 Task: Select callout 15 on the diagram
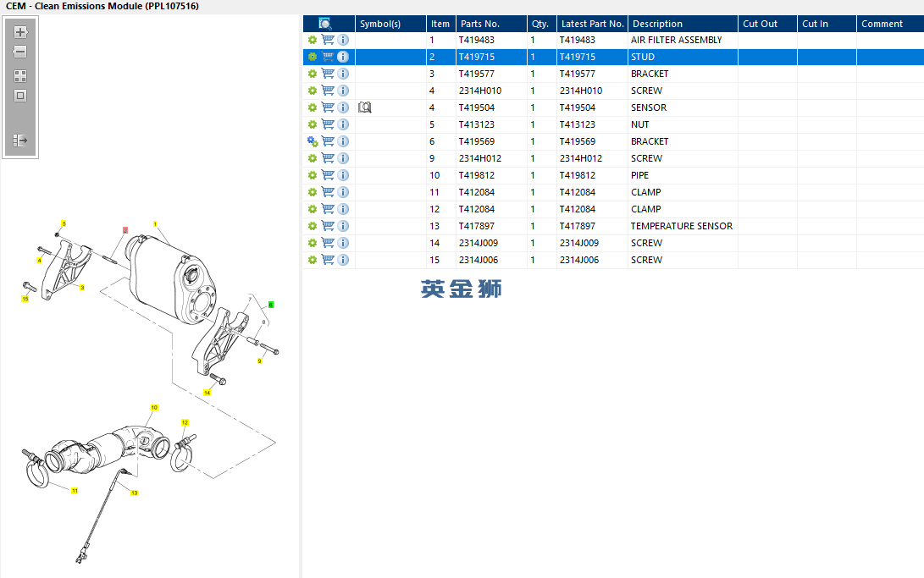(25, 299)
